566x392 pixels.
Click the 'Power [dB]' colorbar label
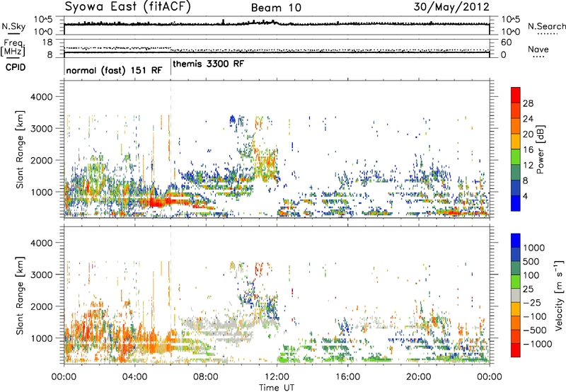(540, 149)
